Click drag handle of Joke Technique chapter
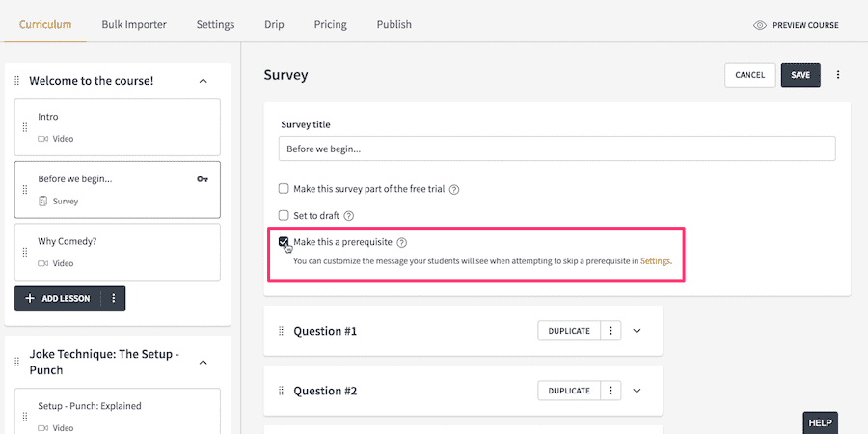Viewport: 868px width, 434px height. 16,362
